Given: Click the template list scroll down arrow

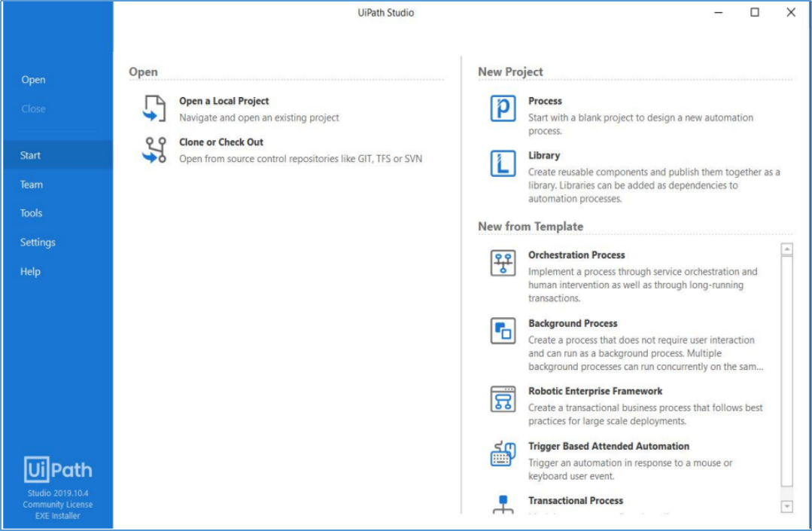Looking at the screenshot, I should point(786,506).
